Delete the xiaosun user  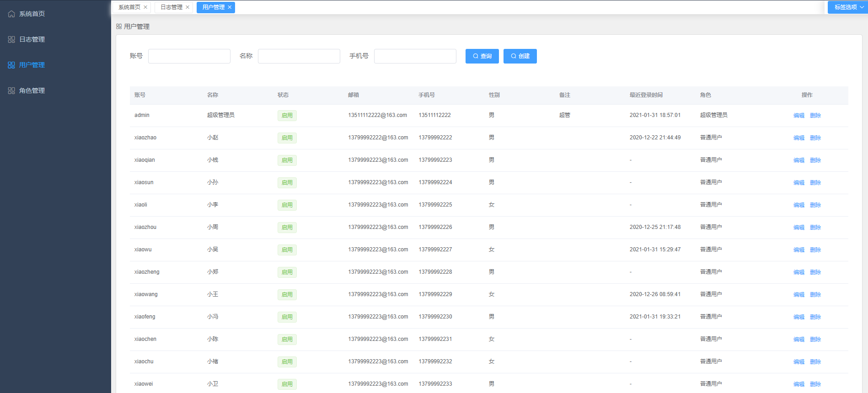815,183
